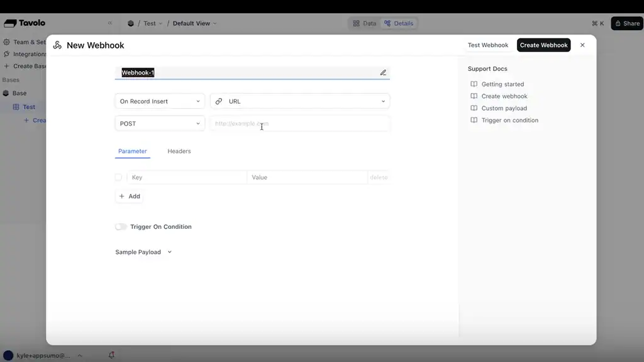Click the Tavolo logo icon
This screenshot has width=644, height=362.
pyautogui.click(x=10, y=23)
